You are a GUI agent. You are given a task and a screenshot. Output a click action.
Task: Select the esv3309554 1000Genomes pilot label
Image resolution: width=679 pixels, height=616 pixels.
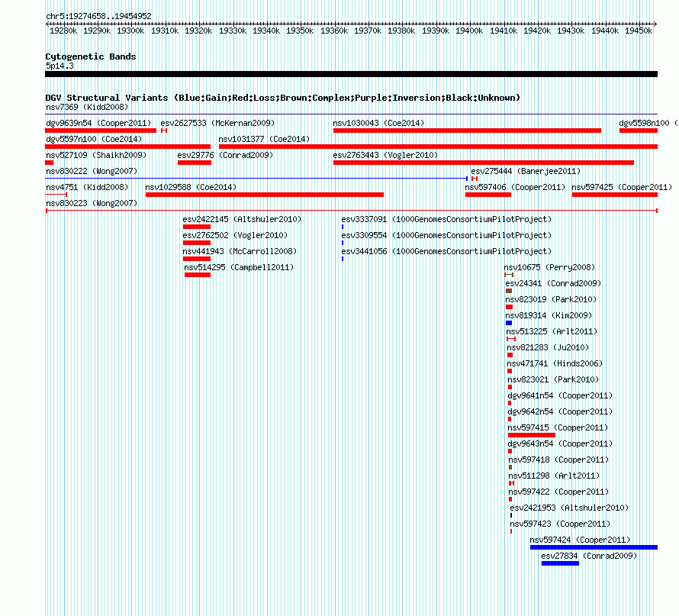pyautogui.click(x=446, y=235)
